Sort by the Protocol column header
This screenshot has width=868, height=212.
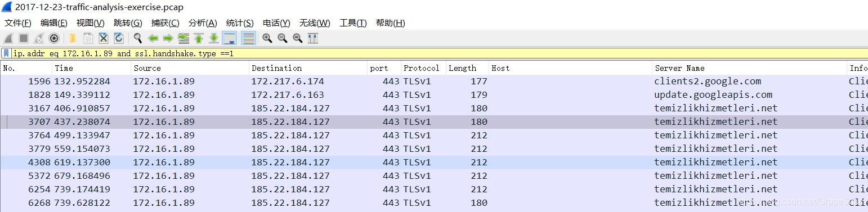(423, 68)
